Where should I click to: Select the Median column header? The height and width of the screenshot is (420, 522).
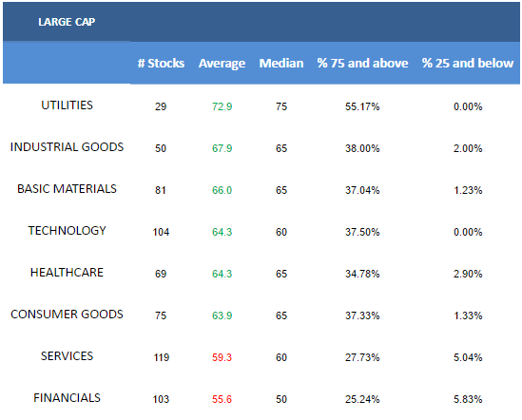tap(281, 64)
